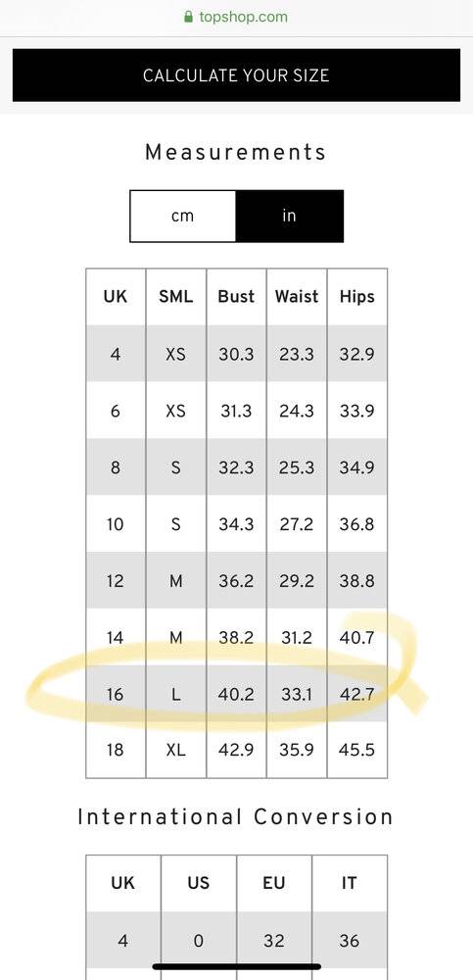Click the Hips column header

357,297
